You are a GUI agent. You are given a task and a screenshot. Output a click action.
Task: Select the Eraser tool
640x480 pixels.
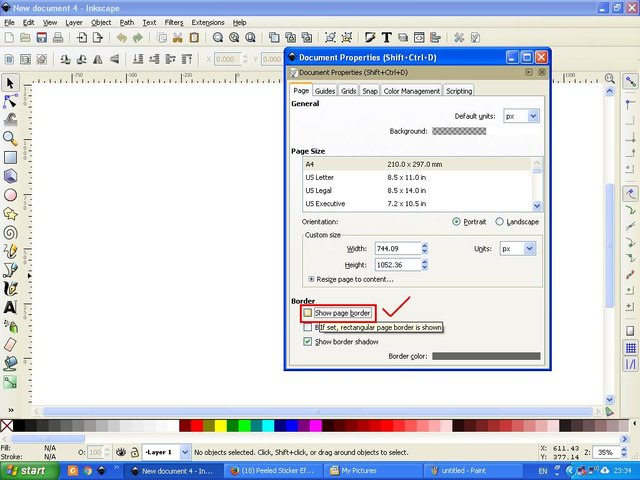[x=10, y=344]
